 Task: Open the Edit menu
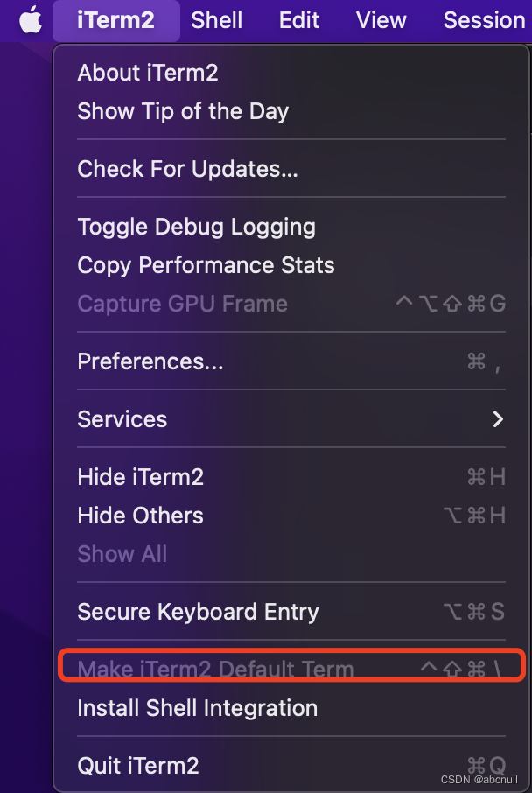click(299, 21)
